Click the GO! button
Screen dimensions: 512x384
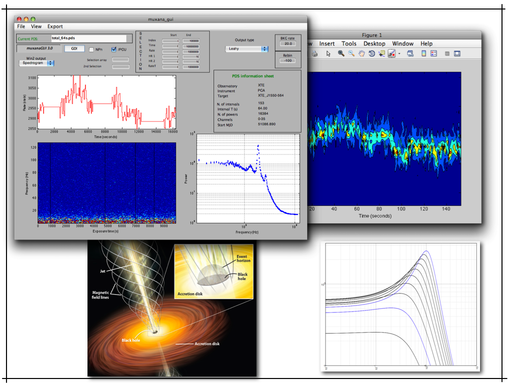[x=74, y=49]
